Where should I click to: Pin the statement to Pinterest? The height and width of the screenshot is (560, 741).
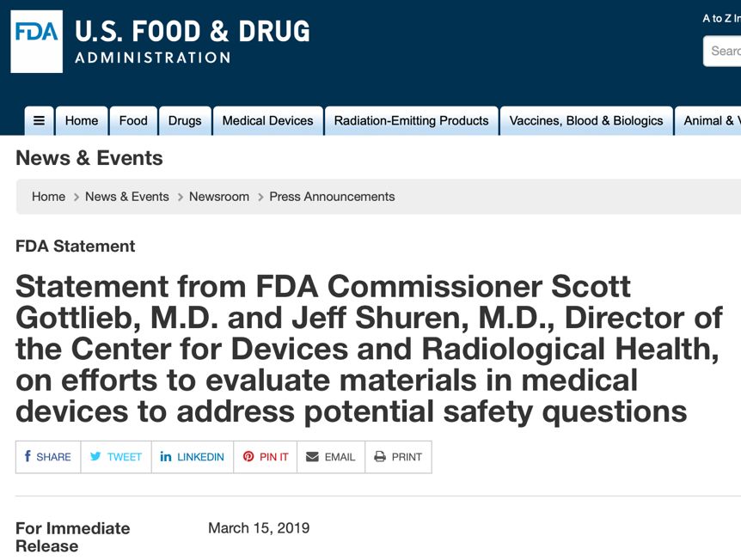pos(266,457)
